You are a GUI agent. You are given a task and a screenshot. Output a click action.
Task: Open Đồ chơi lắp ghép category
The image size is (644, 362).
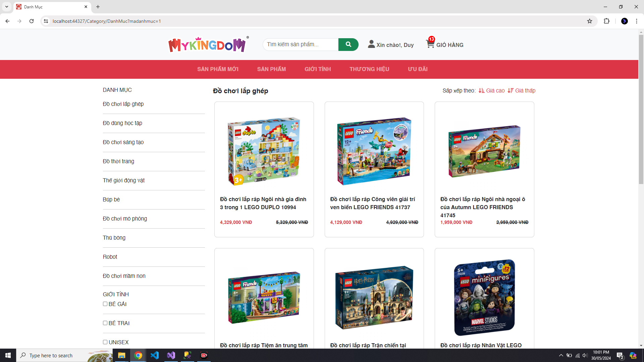click(123, 104)
